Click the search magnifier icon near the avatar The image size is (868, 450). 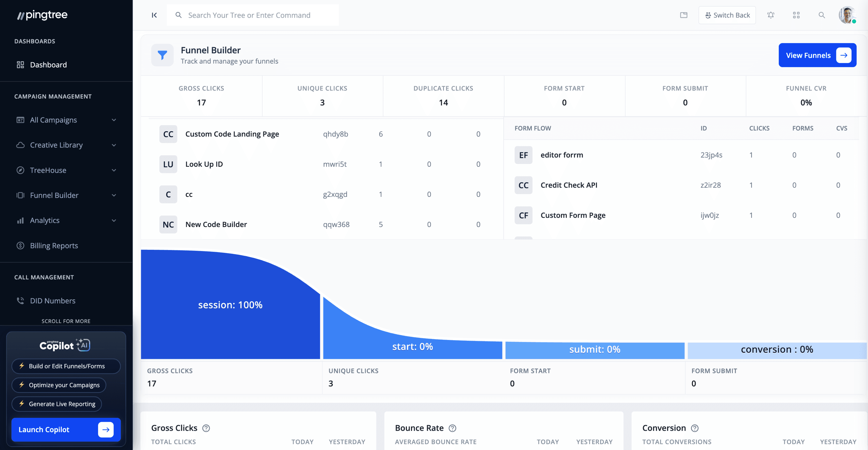pyautogui.click(x=821, y=15)
